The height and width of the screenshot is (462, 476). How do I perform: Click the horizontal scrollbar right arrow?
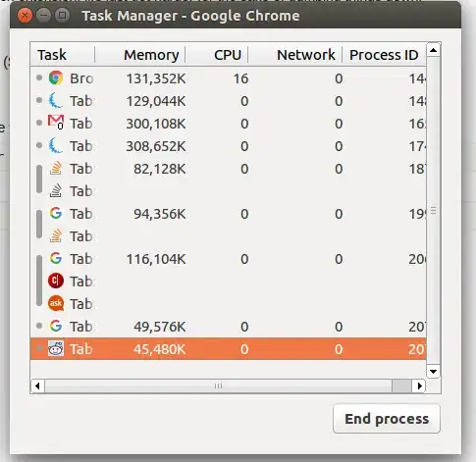tap(419, 386)
